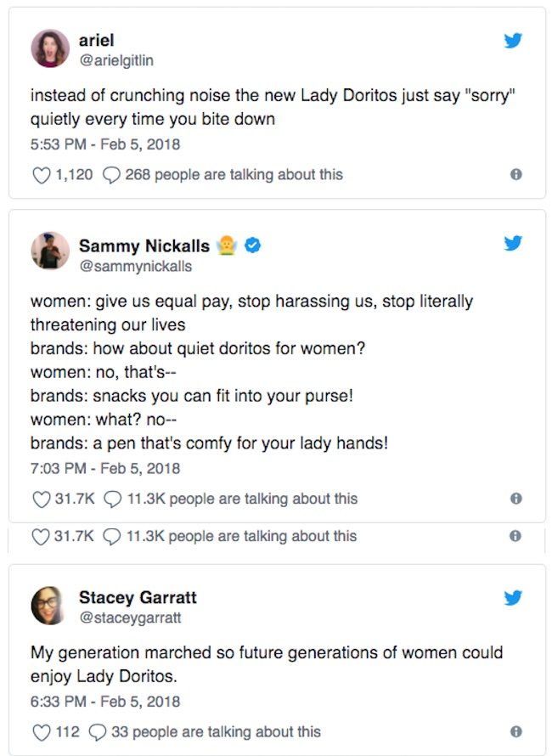The height and width of the screenshot is (756, 552).
Task: Open reply bubble on ariel's tweet
Action: click(x=110, y=175)
